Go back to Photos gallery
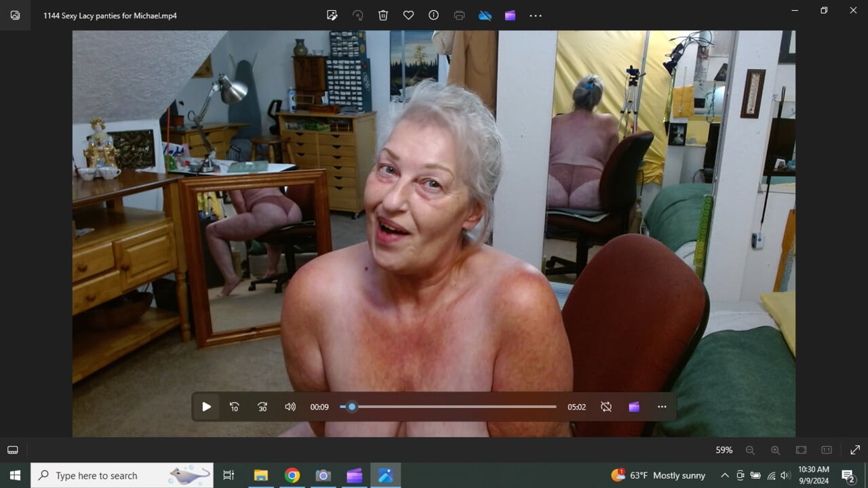The width and height of the screenshot is (868, 488). click(x=15, y=15)
